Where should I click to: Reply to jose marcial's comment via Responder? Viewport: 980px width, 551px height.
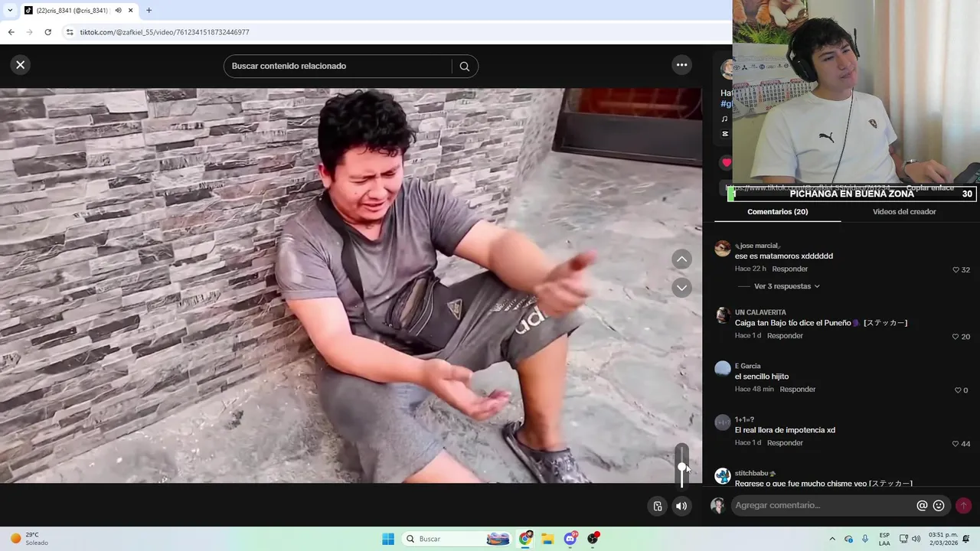(790, 269)
